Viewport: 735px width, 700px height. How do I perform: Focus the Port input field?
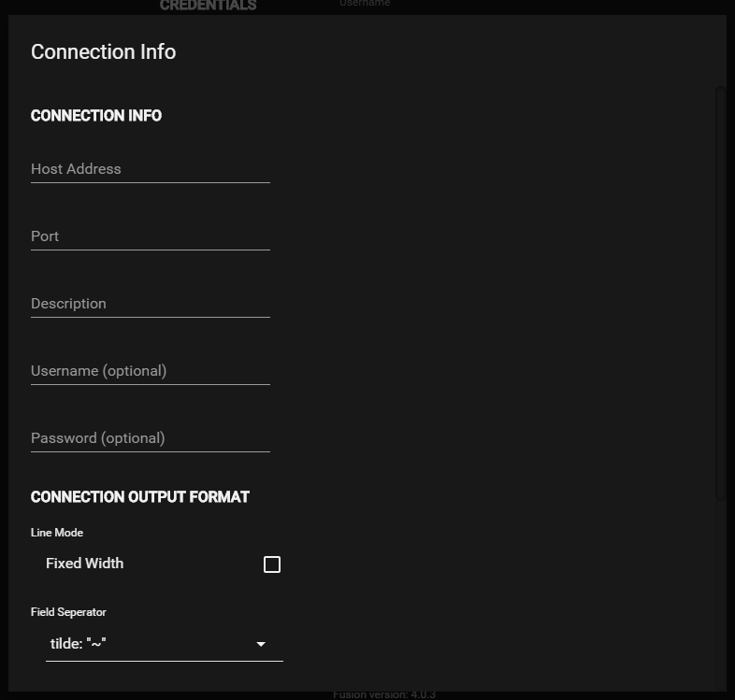pos(150,236)
